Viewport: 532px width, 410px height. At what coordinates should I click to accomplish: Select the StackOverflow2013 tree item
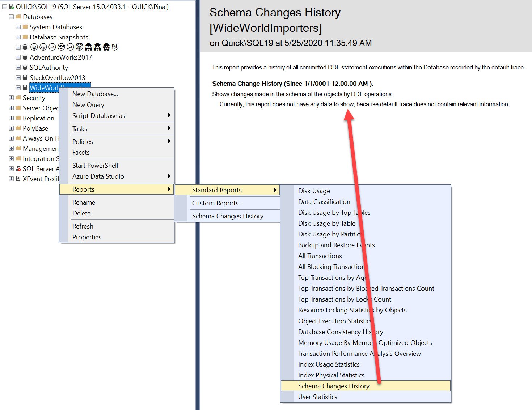57,78
